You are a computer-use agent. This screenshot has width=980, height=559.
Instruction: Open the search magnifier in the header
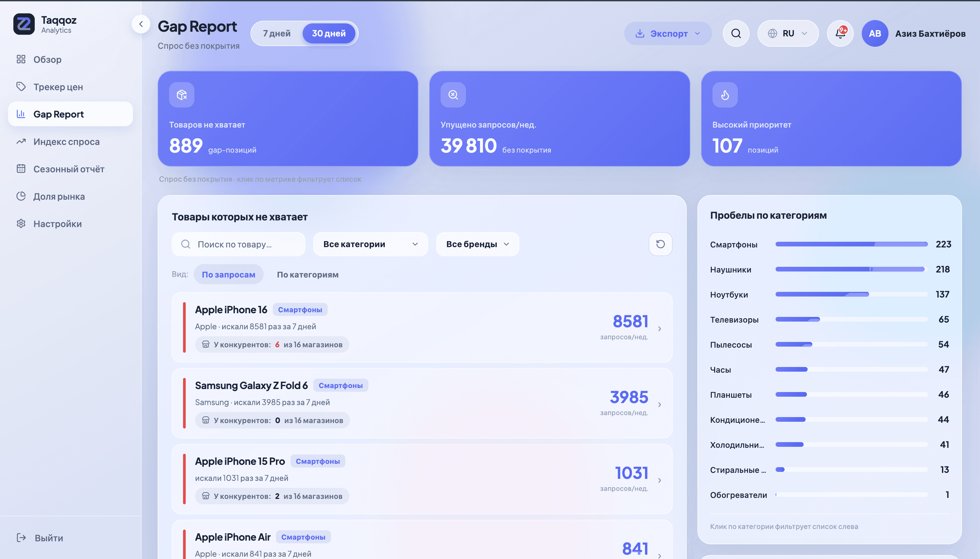736,33
